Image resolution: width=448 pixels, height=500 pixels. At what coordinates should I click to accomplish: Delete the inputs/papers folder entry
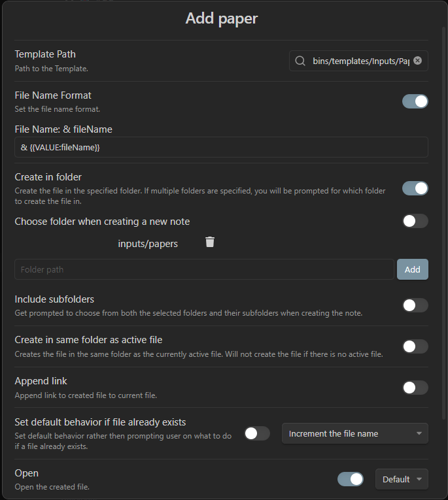click(210, 242)
